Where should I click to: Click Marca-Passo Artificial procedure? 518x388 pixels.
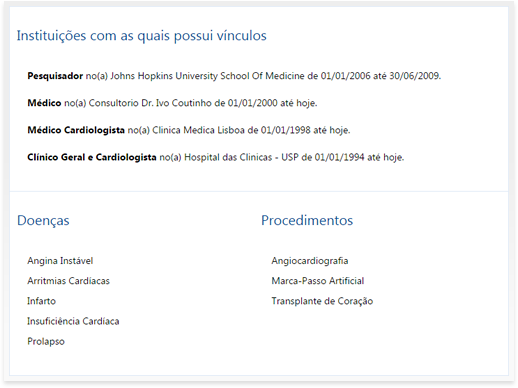coord(318,281)
